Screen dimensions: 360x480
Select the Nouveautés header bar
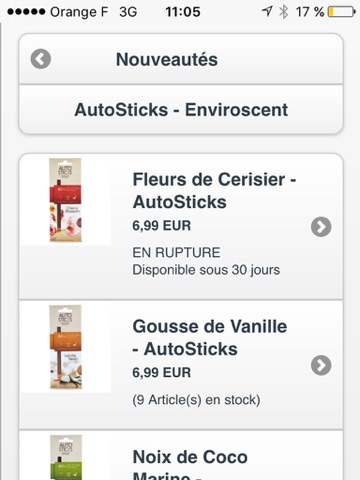[x=181, y=59]
